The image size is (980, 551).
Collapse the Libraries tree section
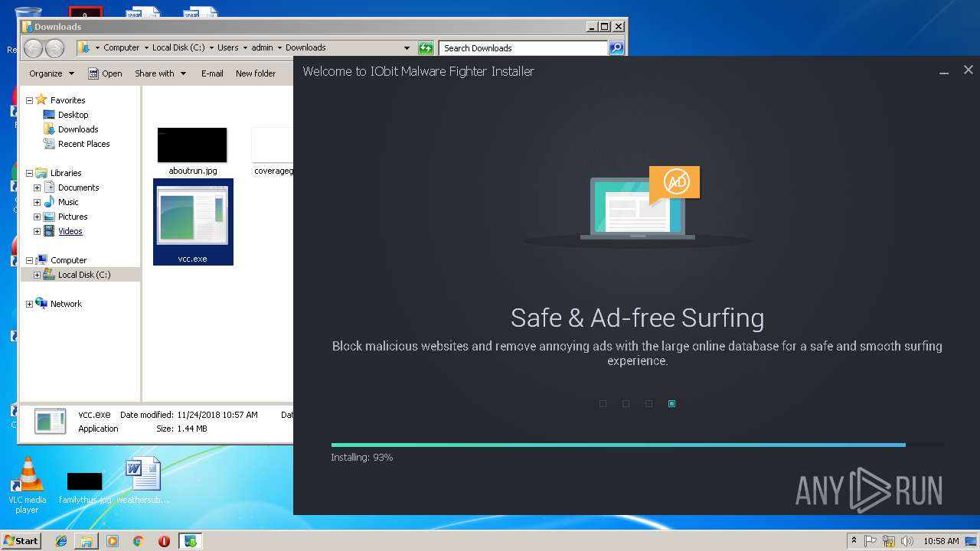pyautogui.click(x=29, y=173)
